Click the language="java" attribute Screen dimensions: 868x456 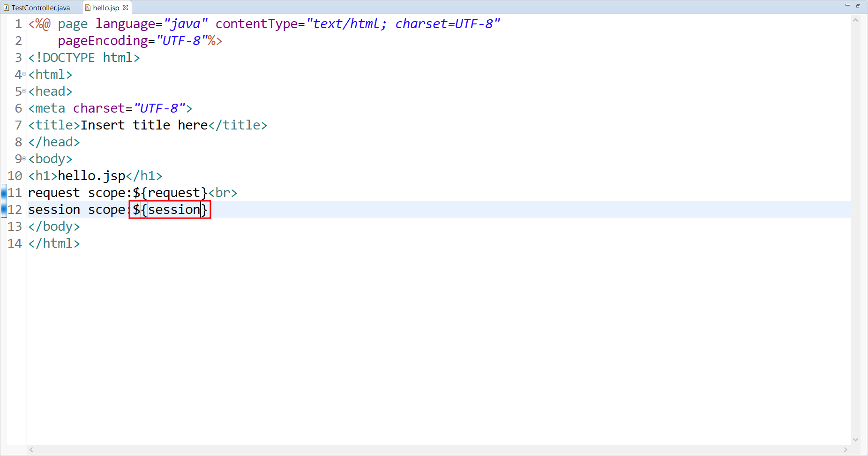[152, 24]
